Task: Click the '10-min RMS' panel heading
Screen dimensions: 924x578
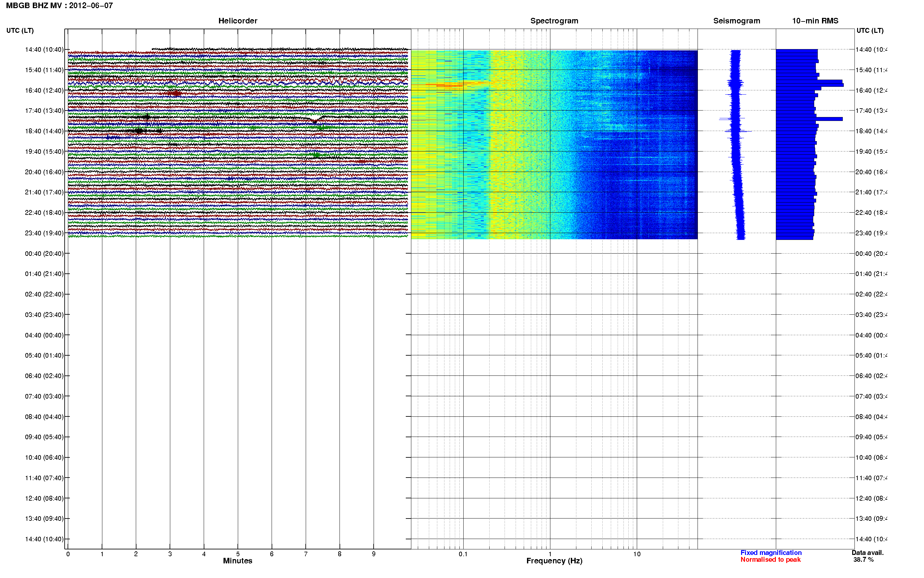Action: tap(815, 21)
